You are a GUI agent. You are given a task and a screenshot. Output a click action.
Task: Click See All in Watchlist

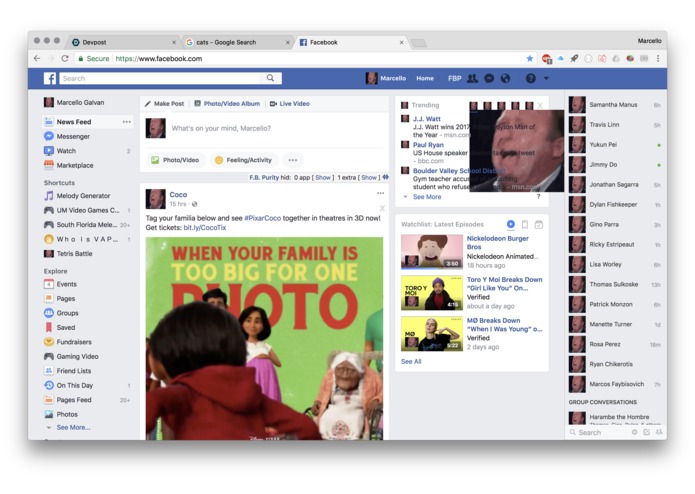click(x=411, y=362)
